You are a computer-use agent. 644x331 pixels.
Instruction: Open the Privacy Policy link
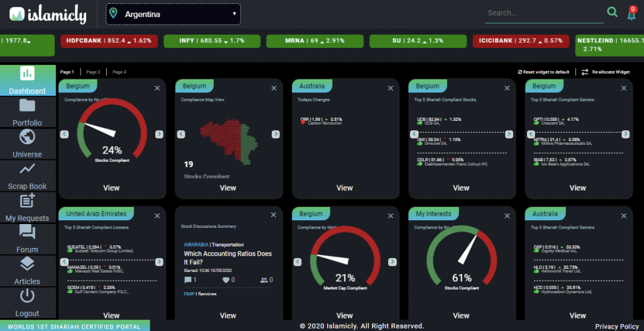tap(617, 326)
